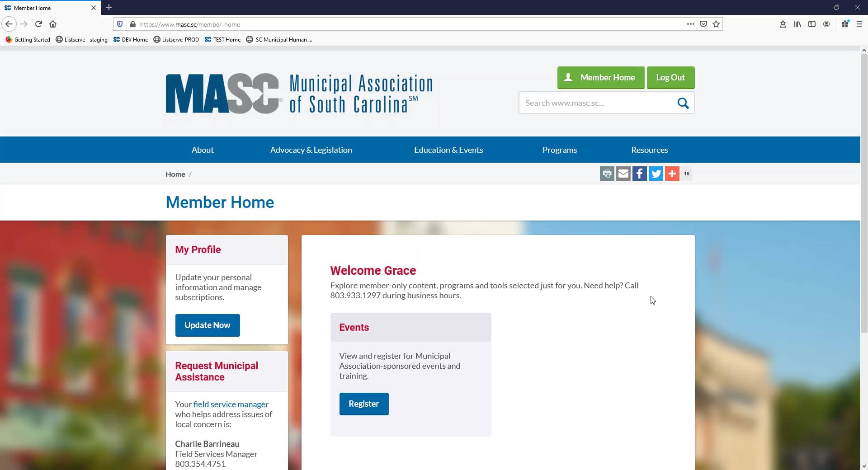Open the page actions ellipsis menu
The image size is (868, 470).
(690, 24)
